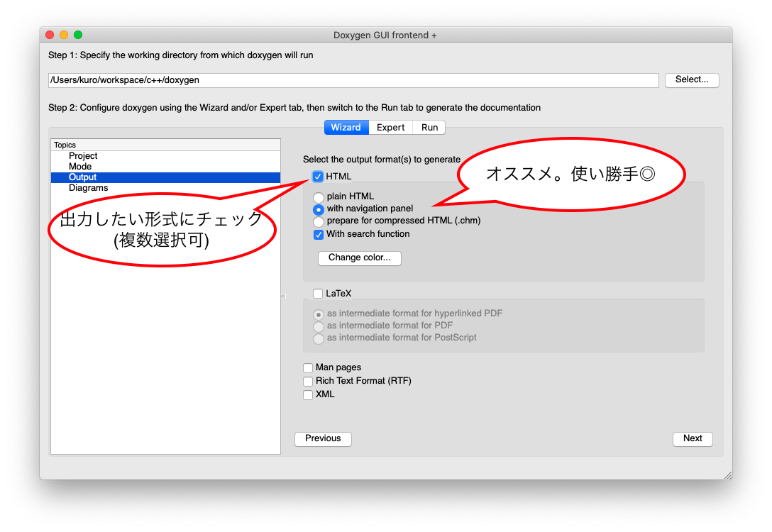Check the Man pages option
The height and width of the screenshot is (532, 772).
coord(308,368)
